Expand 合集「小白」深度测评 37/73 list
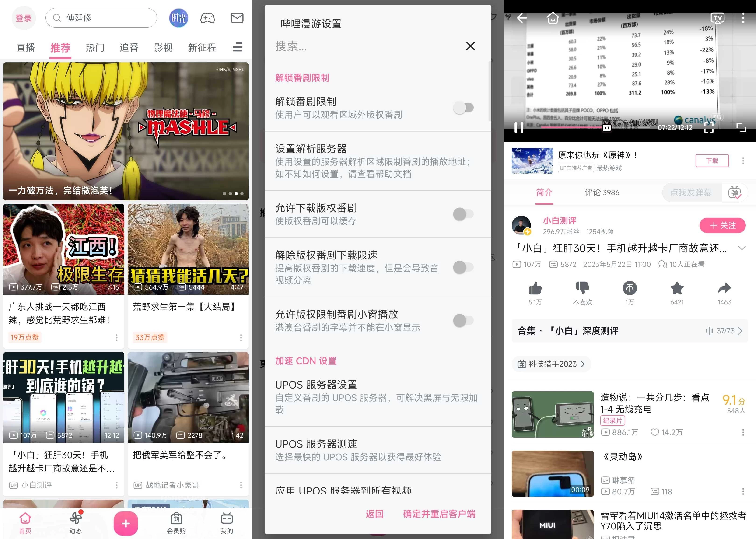The width and height of the screenshot is (756, 539). click(630, 331)
